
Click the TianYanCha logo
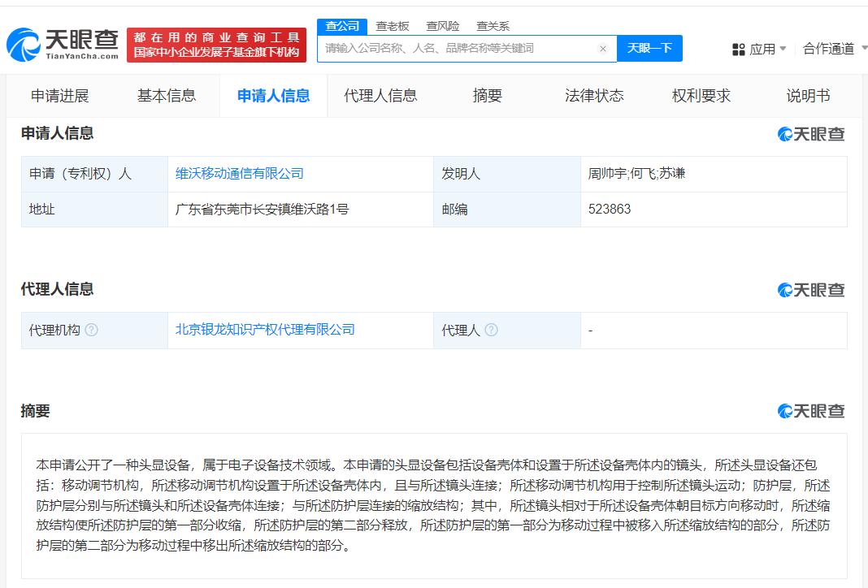point(63,45)
